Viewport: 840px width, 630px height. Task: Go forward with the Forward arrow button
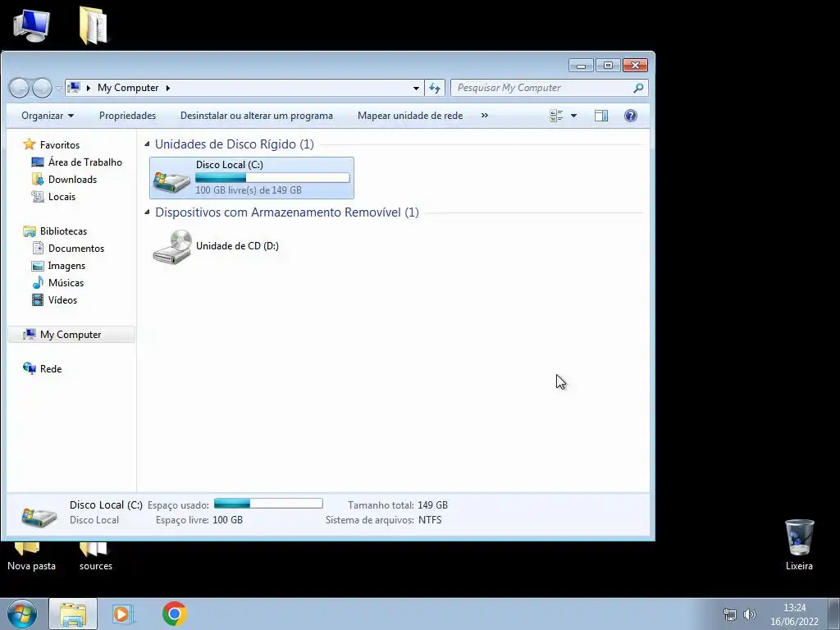43,88
